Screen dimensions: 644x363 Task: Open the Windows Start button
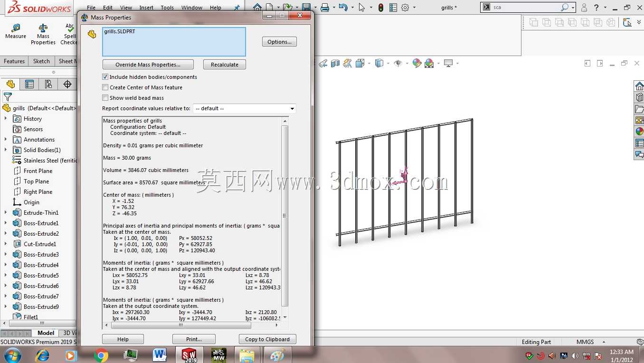point(12,355)
